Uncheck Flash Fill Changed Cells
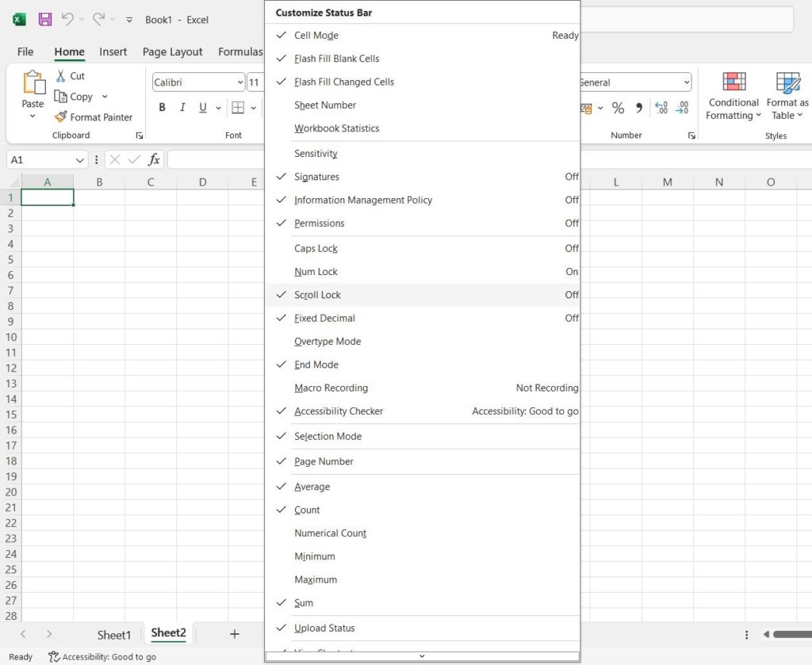 (x=422, y=82)
